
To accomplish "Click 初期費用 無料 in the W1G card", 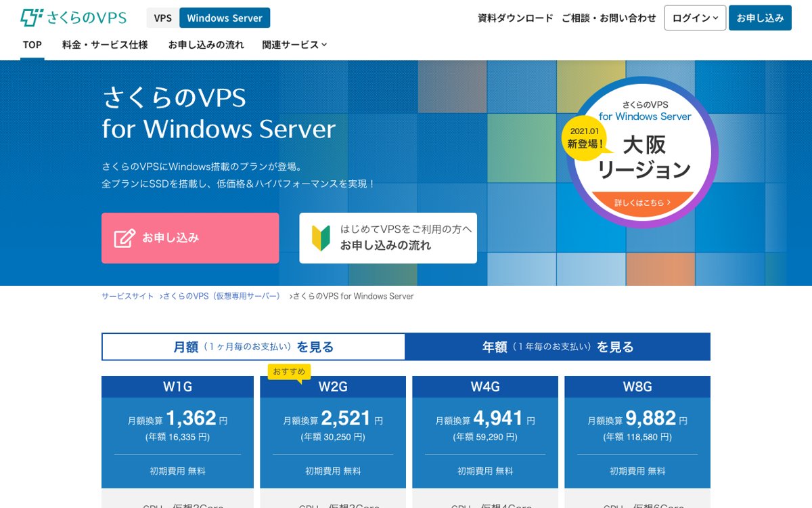I will click(x=177, y=471).
